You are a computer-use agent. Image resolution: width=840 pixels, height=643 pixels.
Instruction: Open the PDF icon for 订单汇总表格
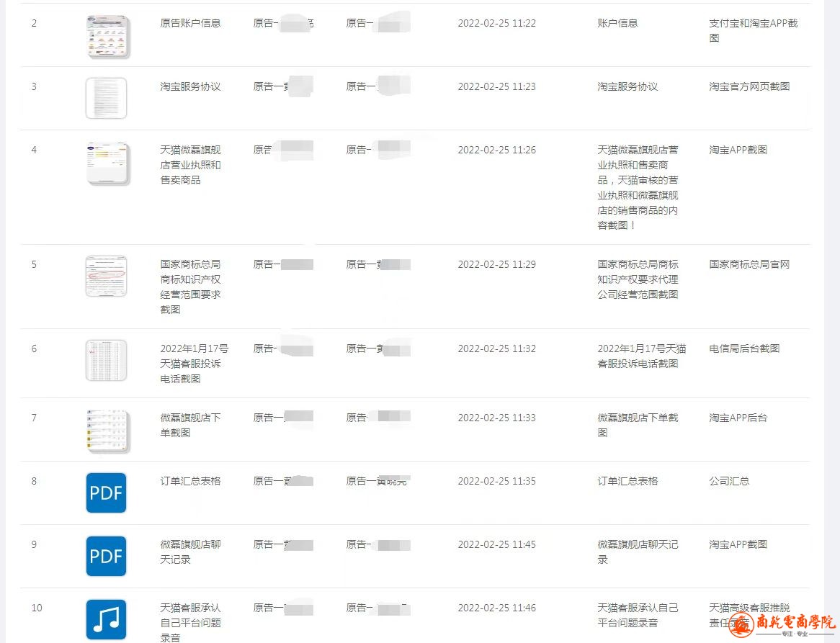pyautogui.click(x=106, y=493)
